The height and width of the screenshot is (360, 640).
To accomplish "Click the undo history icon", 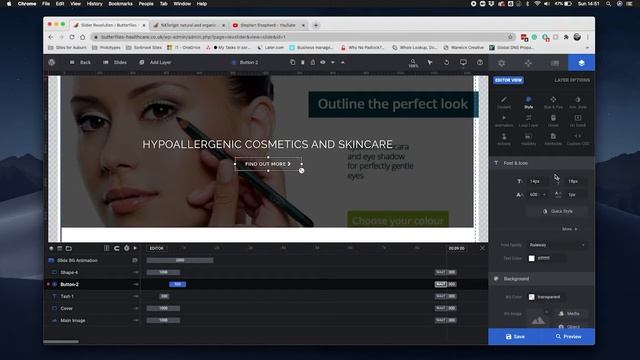I will click(446, 62).
